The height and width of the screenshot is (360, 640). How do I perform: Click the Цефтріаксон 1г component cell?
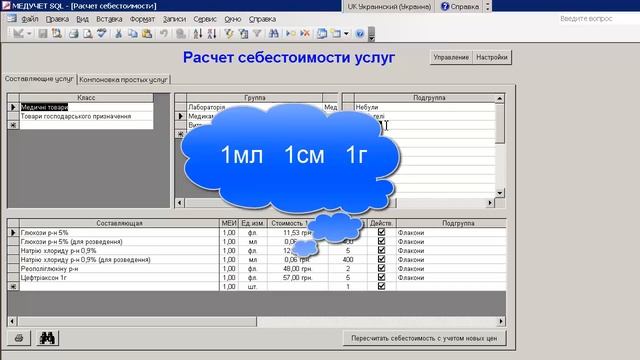pyautogui.click(x=119, y=278)
